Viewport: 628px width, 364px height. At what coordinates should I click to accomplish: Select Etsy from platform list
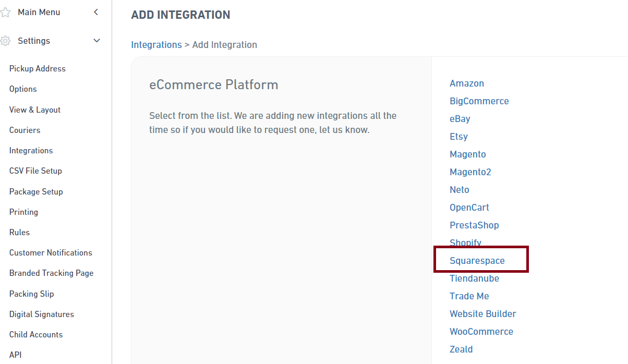pyautogui.click(x=458, y=137)
